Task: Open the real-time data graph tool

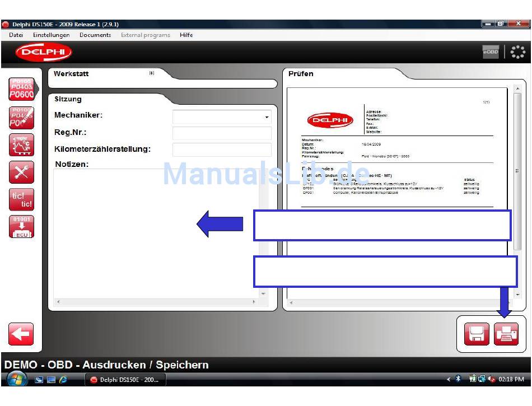Action: coord(22,145)
